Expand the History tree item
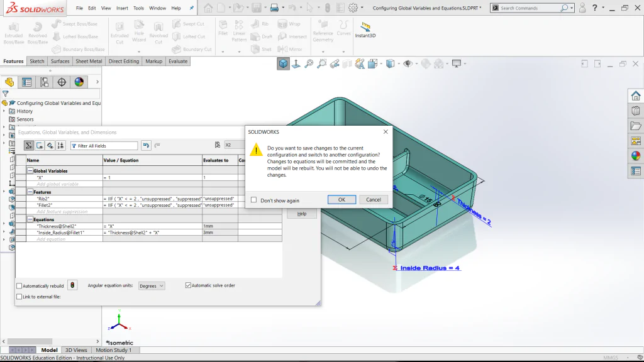This screenshot has height=362, width=644. coord(4,111)
